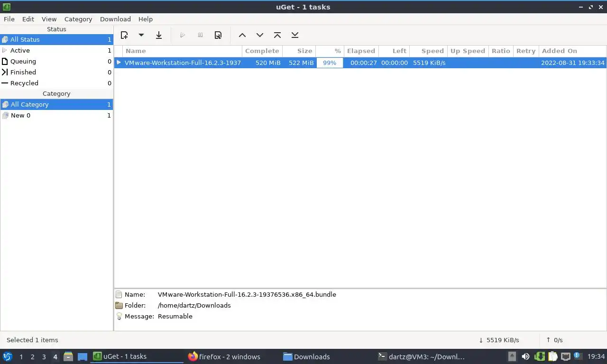
Task: Click the uGet tray icon in system tray
Action: [x=539, y=356]
